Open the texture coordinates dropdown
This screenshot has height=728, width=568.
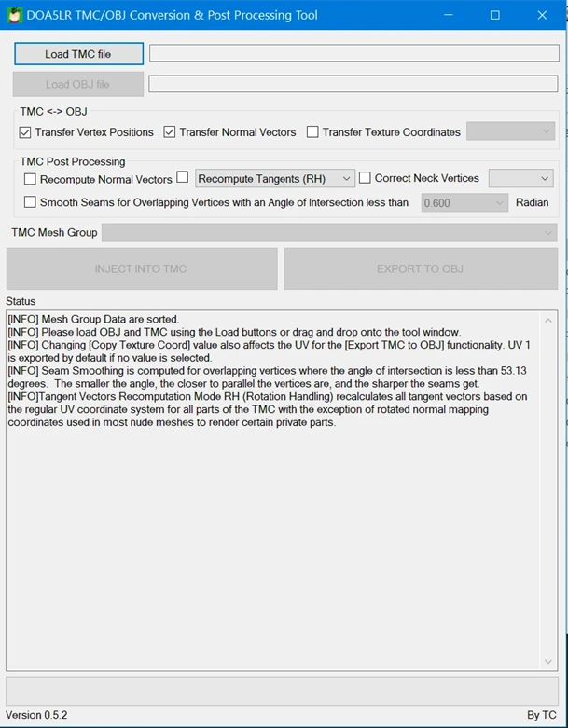point(510,131)
